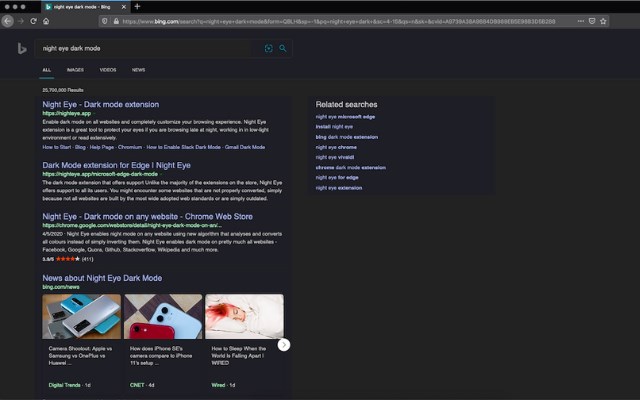Click the 'Chromium' sitelink
Viewport: 640px width, 400px height.
[130, 147]
